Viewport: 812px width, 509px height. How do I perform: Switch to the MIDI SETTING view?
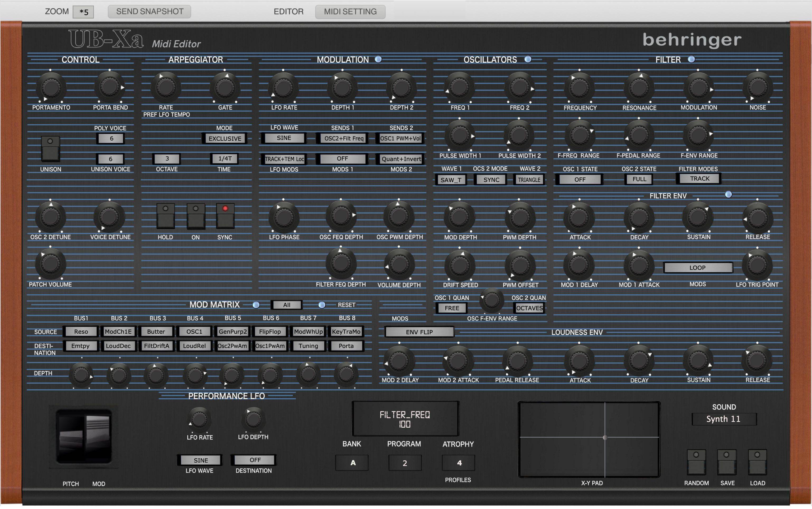coord(350,11)
